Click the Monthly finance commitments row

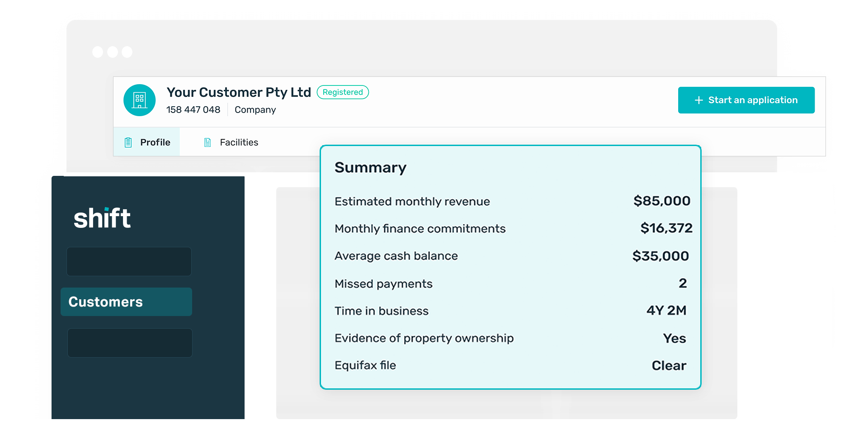point(513,229)
